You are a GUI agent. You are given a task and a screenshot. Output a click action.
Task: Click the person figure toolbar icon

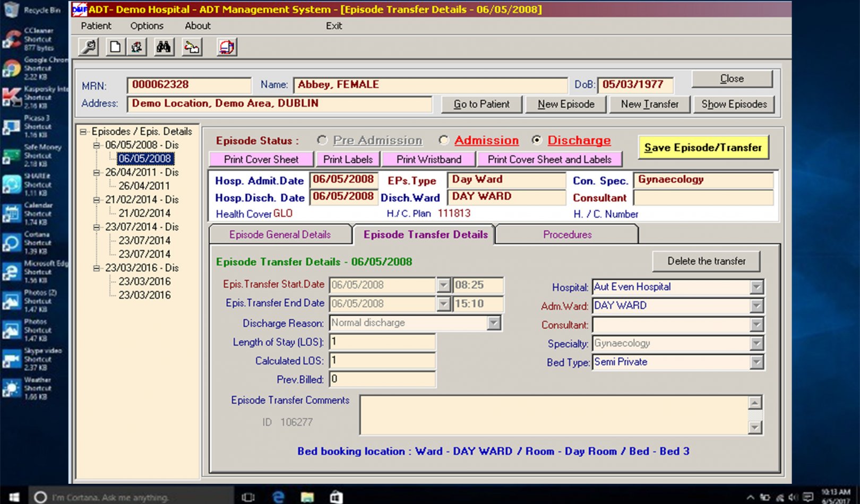coord(136,47)
